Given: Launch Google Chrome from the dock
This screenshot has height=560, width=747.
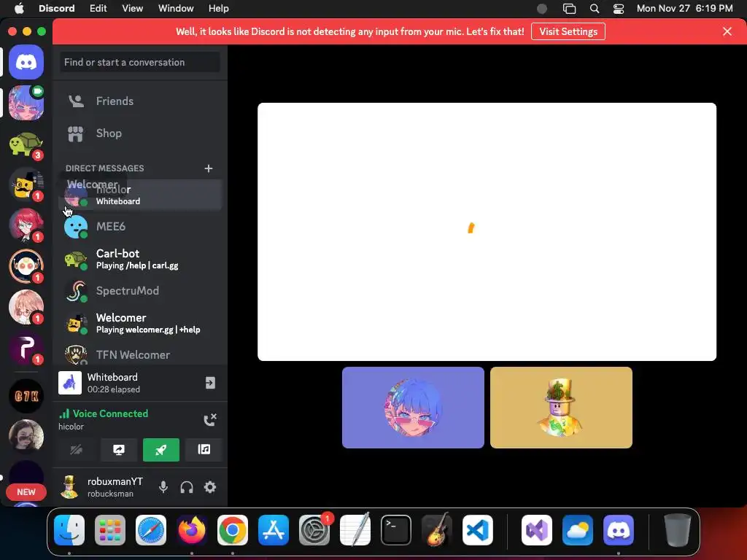Looking at the screenshot, I should pos(233,530).
